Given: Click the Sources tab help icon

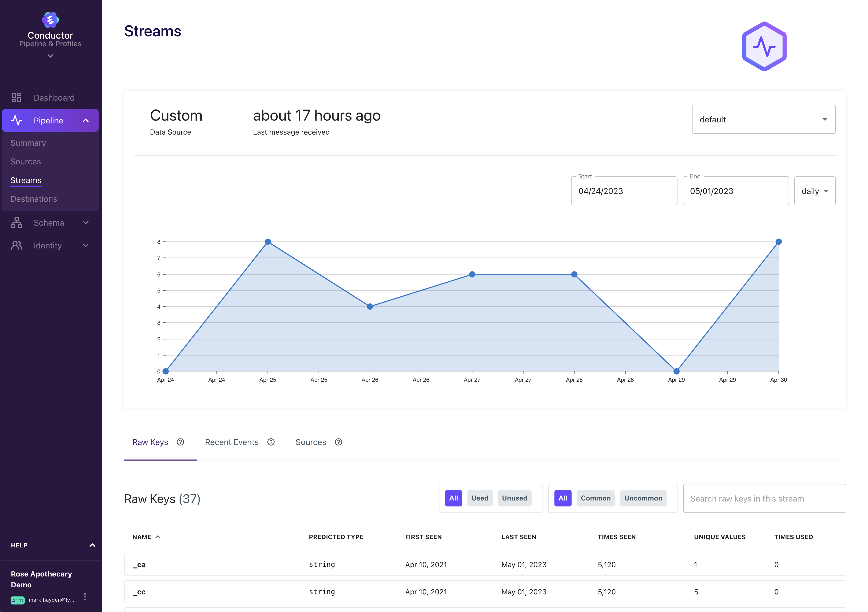Looking at the screenshot, I should tap(338, 442).
